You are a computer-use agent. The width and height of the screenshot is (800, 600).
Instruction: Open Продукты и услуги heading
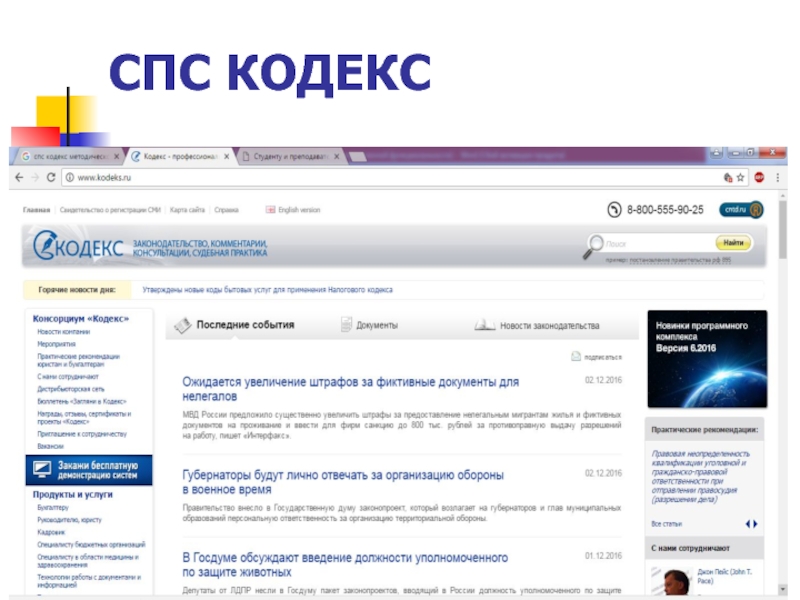coord(72,494)
